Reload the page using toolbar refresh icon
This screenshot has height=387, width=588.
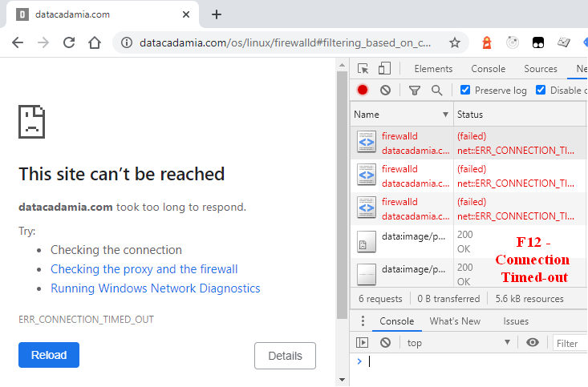69,42
